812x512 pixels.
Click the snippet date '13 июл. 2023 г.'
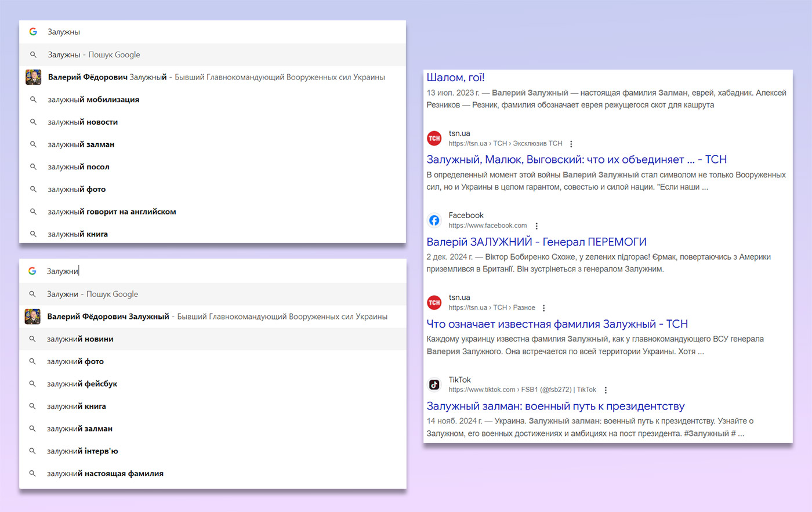click(454, 93)
